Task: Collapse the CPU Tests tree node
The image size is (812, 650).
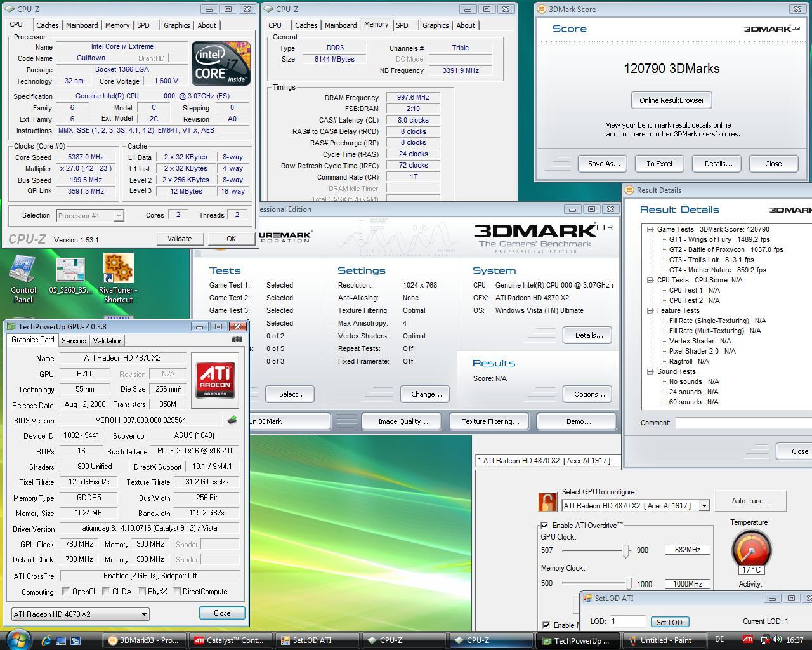Action: tap(650, 280)
